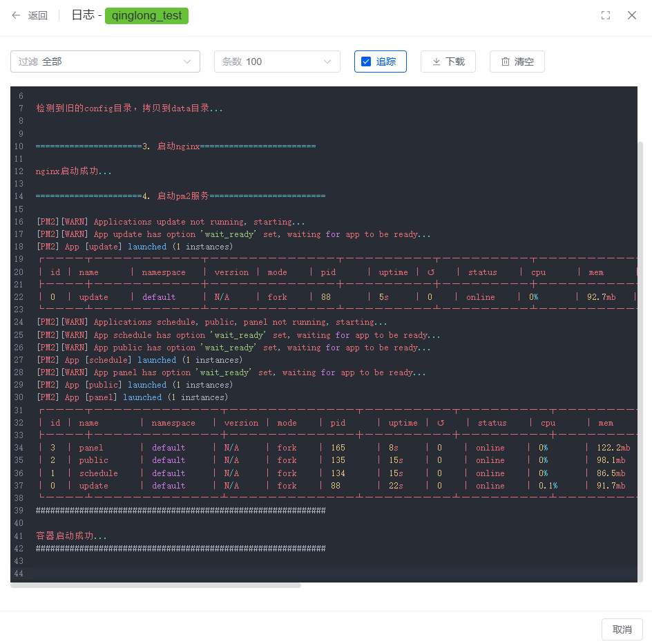Image resolution: width=652 pixels, height=644 pixels.
Task: Click log line 41 容器启动成功
Action: 72,536
